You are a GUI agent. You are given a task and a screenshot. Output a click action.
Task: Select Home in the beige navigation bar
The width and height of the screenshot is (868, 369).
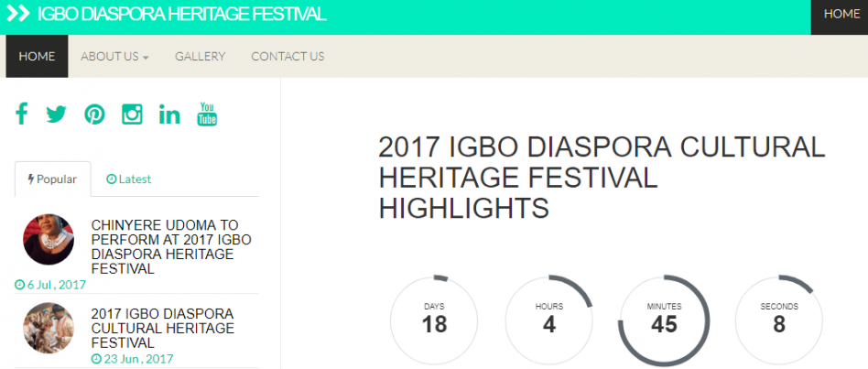coord(38,57)
